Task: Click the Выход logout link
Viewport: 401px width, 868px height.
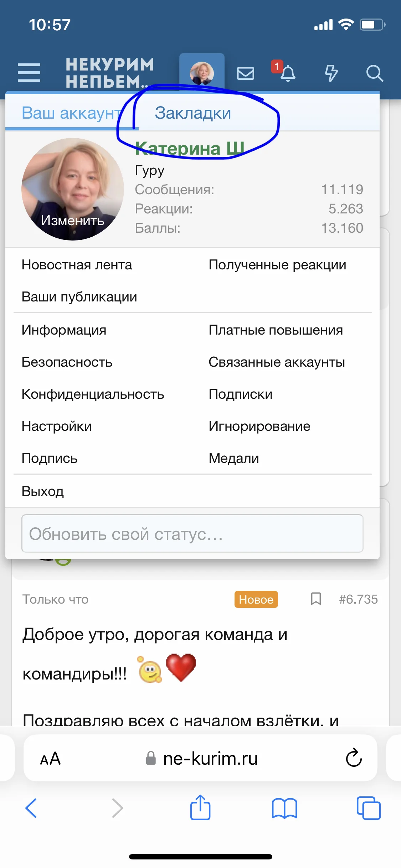Action: point(43,491)
